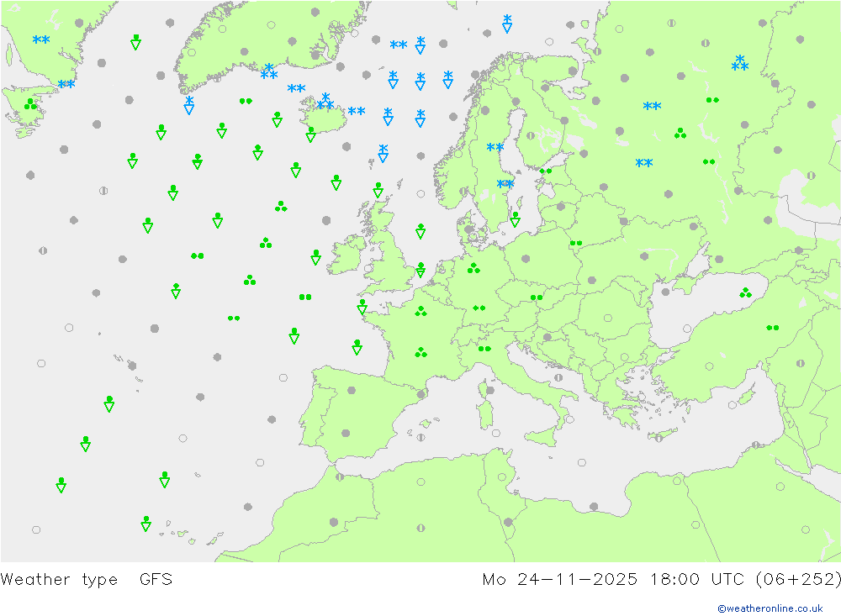
Task: Click the triple rain symbol over northern France
Action: 421,311
